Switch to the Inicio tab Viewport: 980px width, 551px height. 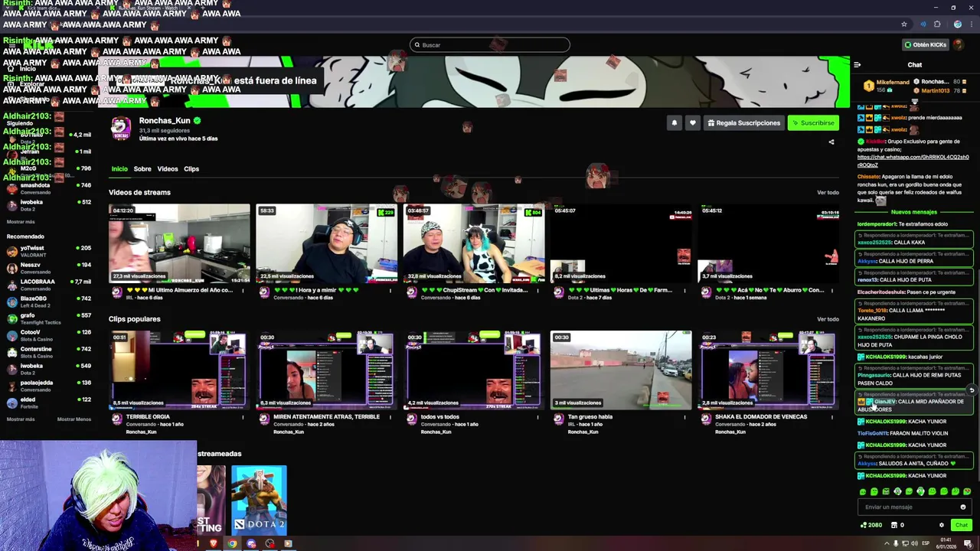[119, 169]
